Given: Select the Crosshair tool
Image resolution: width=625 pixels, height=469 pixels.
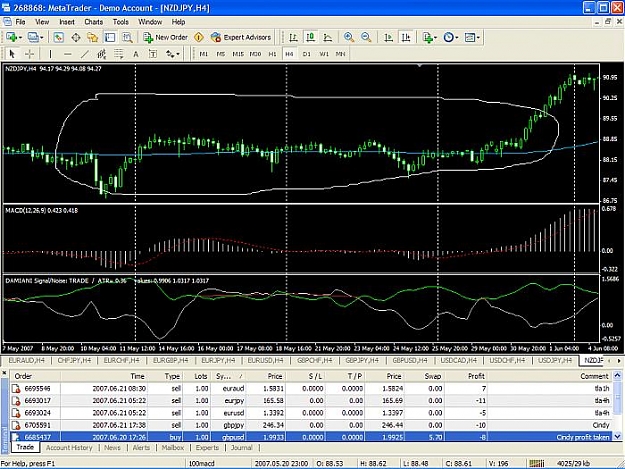Looking at the screenshot, I should pos(29,54).
